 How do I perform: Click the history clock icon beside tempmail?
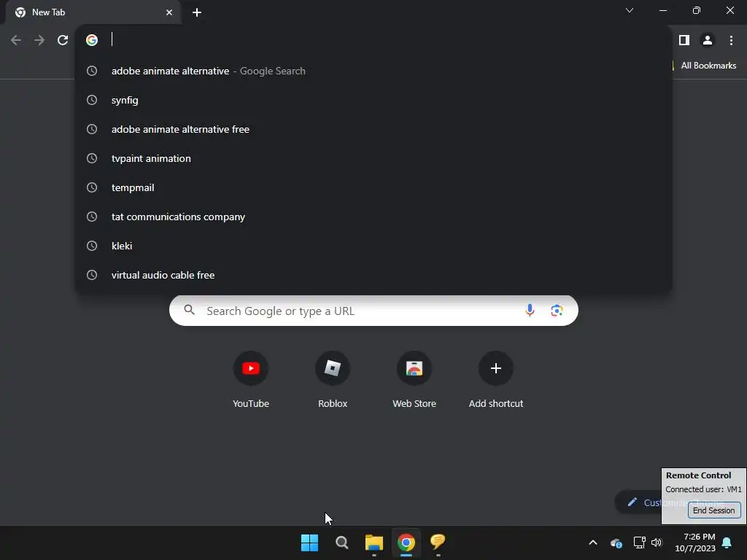(x=92, y=187)
